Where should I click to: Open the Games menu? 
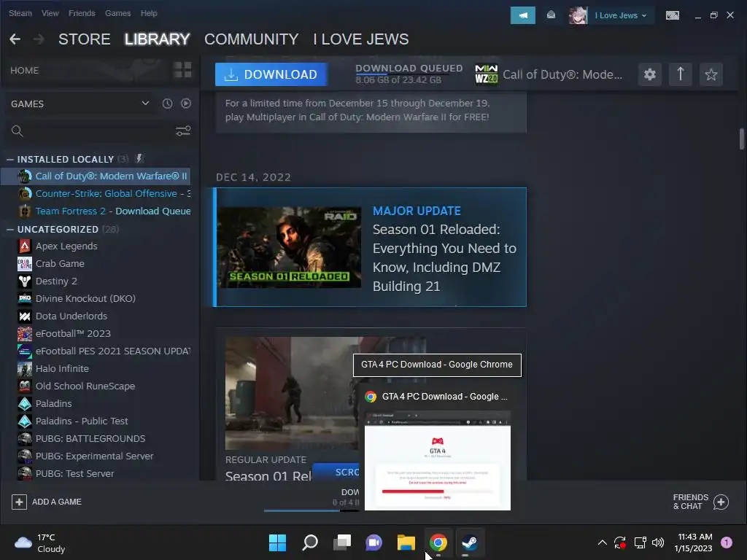117,13
